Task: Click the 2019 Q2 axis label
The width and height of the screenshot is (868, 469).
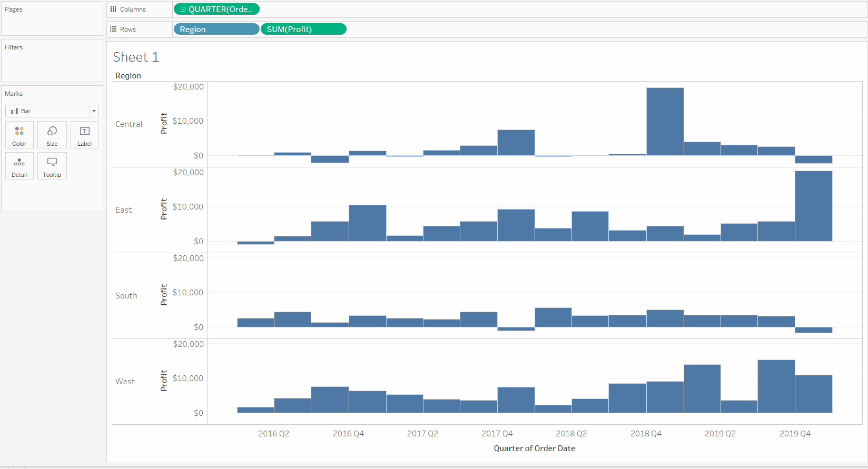Action: point(721,434)
